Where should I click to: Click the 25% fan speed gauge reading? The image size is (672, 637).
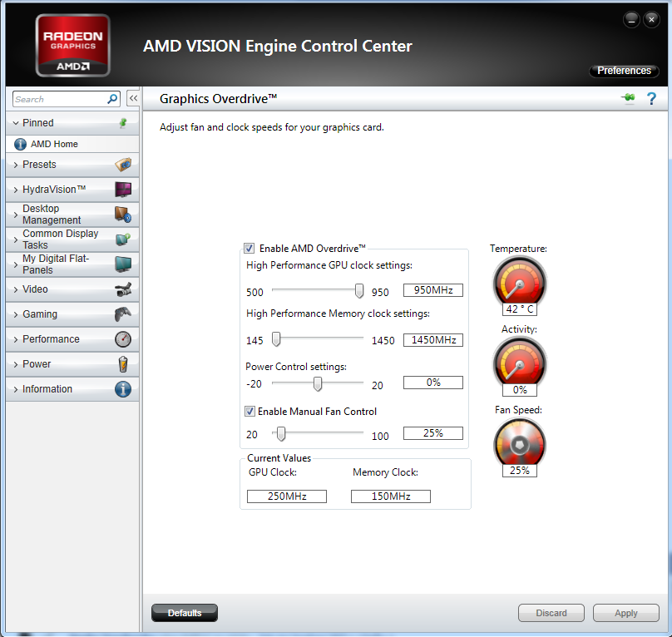click(520, 470)
